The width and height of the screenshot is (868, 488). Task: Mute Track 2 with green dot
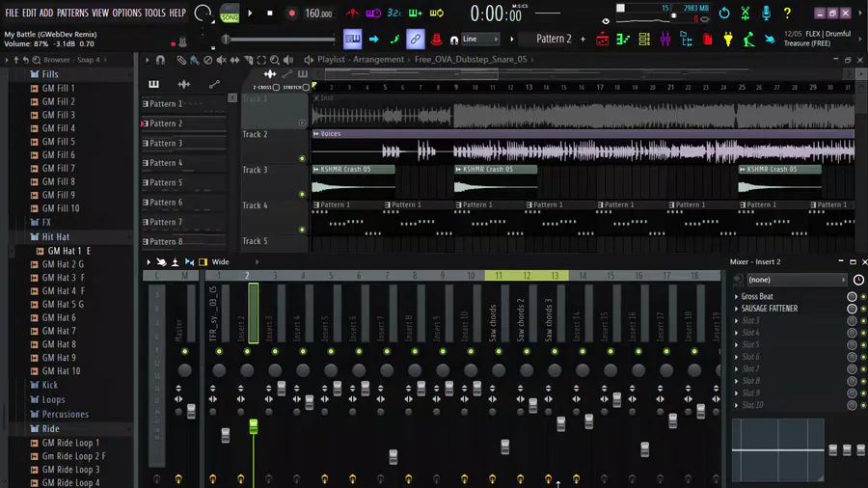pos(302,159)
